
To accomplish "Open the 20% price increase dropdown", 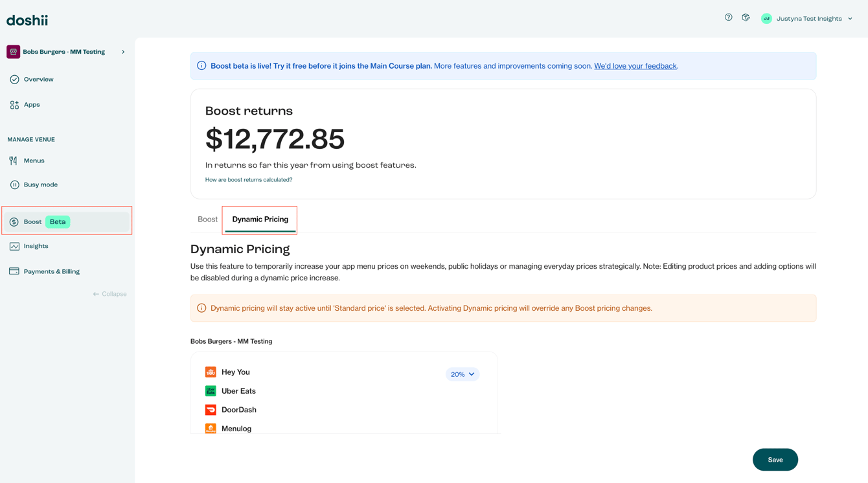I will tap(463, 374).
